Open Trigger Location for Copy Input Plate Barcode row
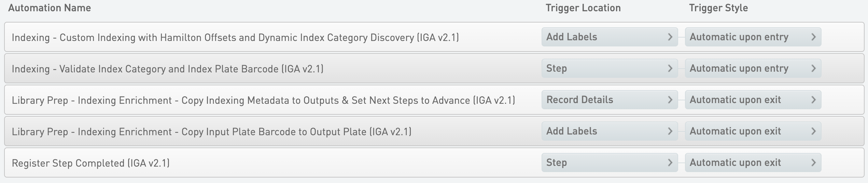 click(609, 131)
